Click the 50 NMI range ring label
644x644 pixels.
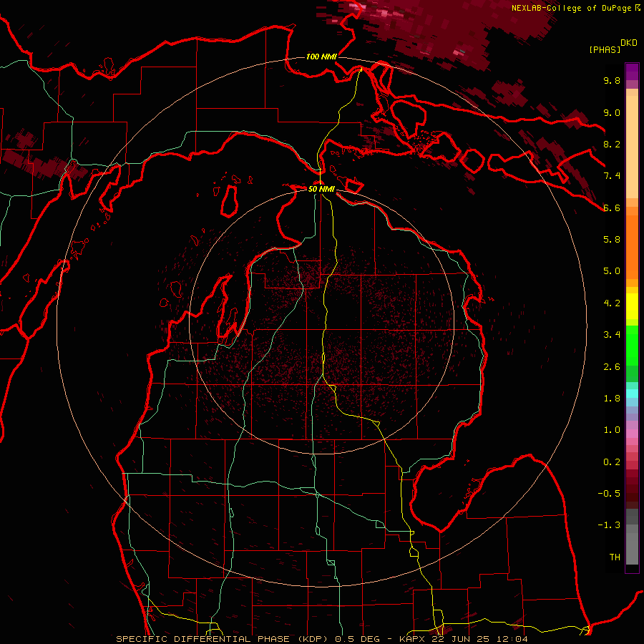321,189
